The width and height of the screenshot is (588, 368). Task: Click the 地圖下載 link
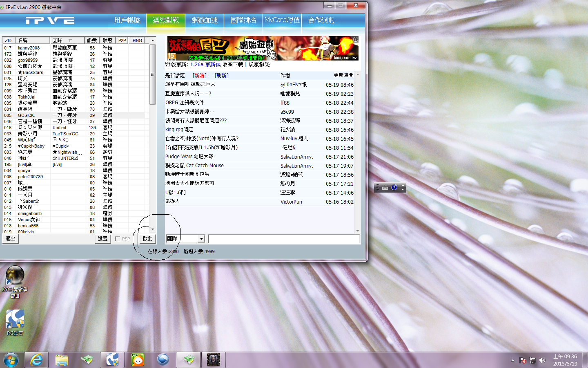coord(232,65)
